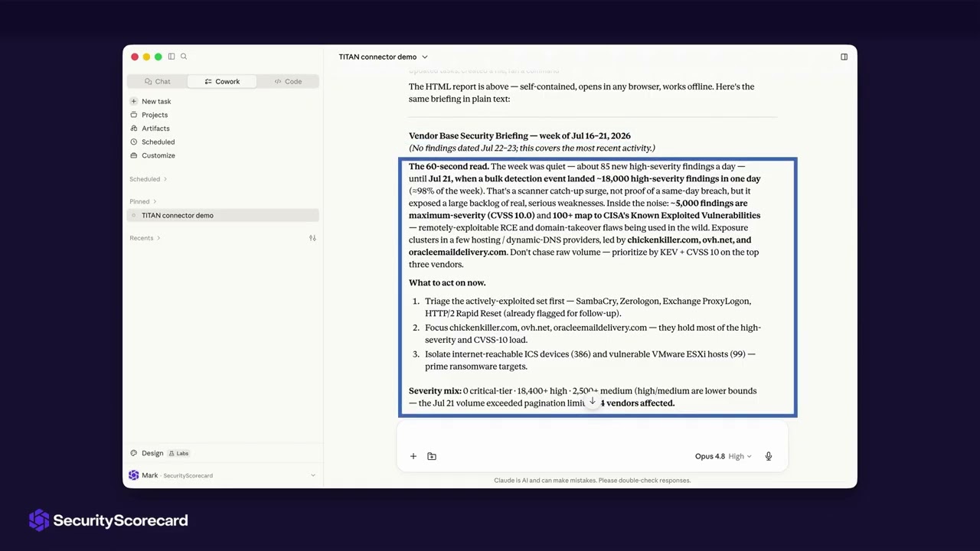Click the New task plus icon
This screenshot has height=551, width=980.
(134, 101)
